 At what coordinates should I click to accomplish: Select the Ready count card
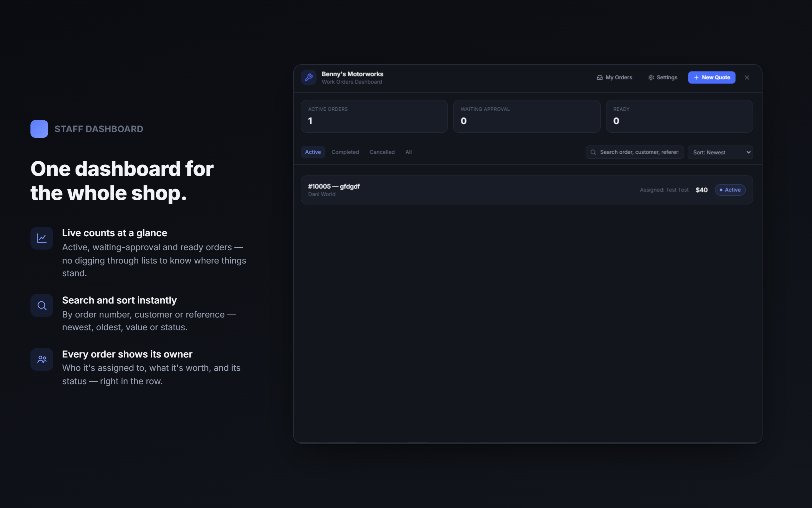pos(679,116)
